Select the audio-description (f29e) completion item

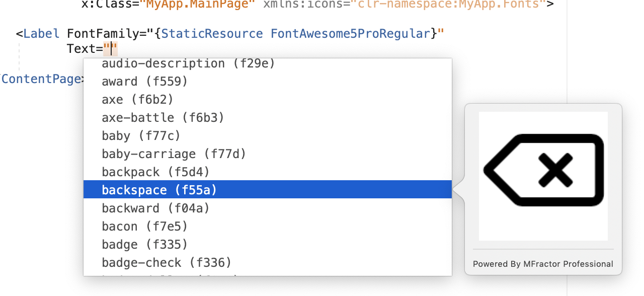[x=267, y=64]
